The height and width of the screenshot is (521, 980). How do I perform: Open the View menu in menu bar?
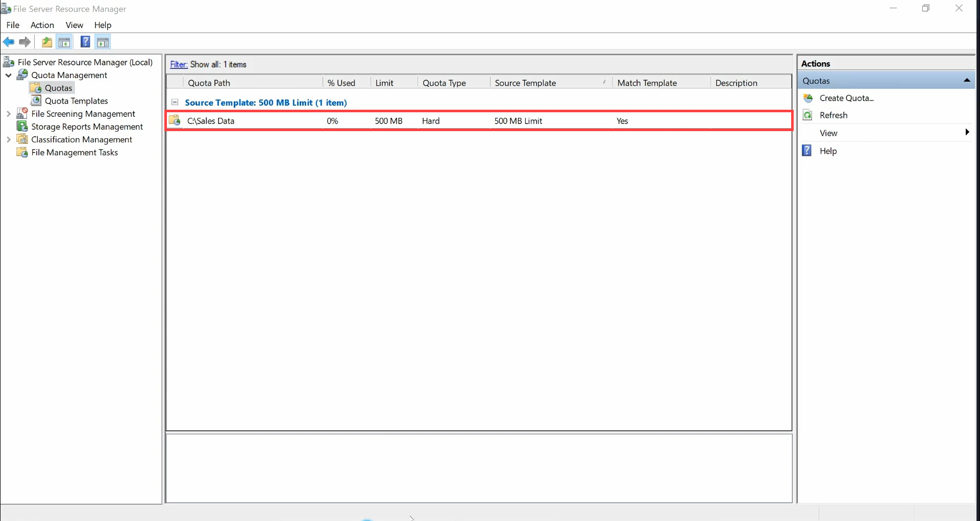(75, 25)
